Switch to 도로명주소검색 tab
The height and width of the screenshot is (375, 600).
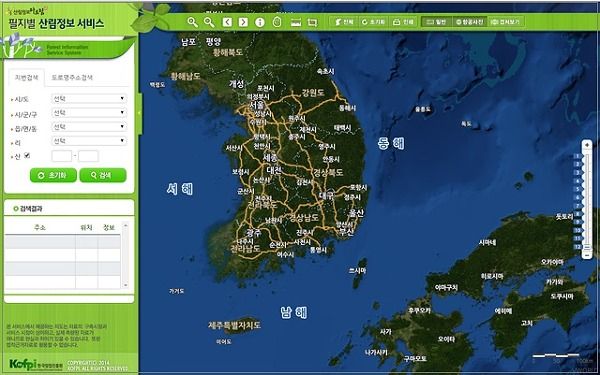coord(72,77)
